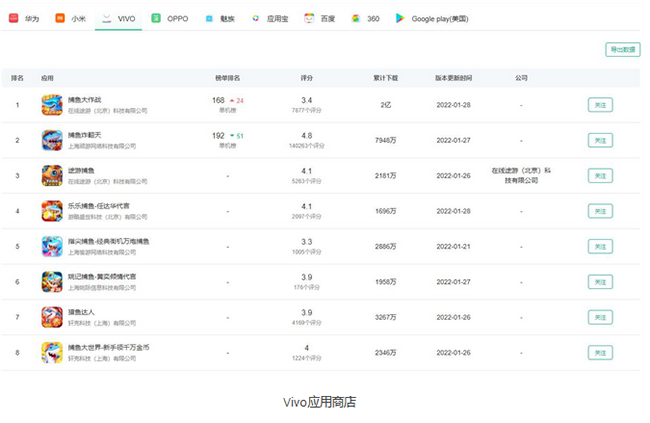
Task: Click 关注 for 捕鱼炸翻天
Action: (600, 141)
